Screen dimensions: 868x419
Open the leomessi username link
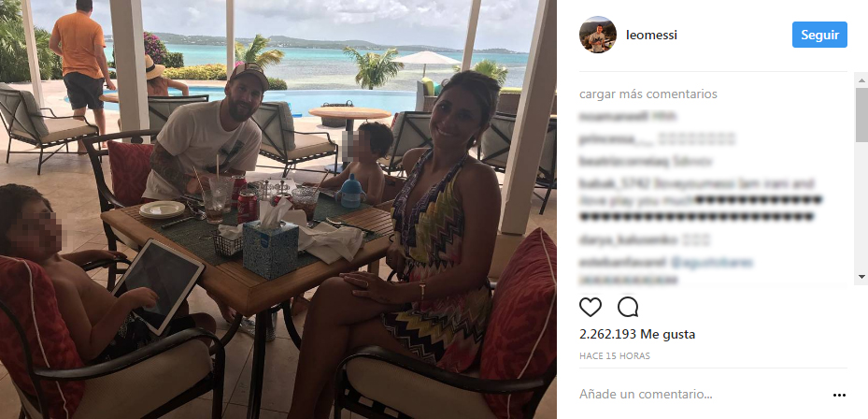651,35
